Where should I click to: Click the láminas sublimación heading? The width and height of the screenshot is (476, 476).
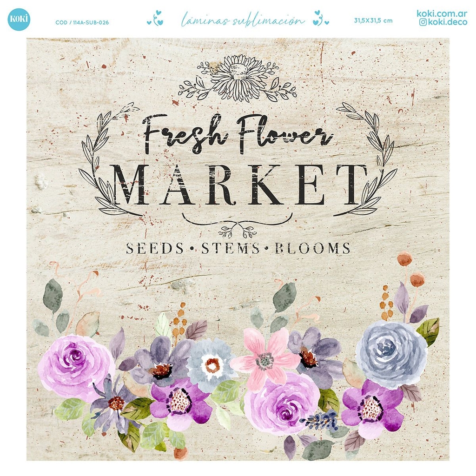(x=243, y=20)
